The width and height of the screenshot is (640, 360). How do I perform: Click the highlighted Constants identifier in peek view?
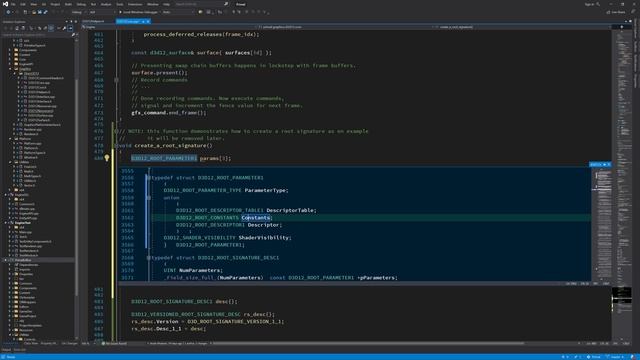pos(256,218)
